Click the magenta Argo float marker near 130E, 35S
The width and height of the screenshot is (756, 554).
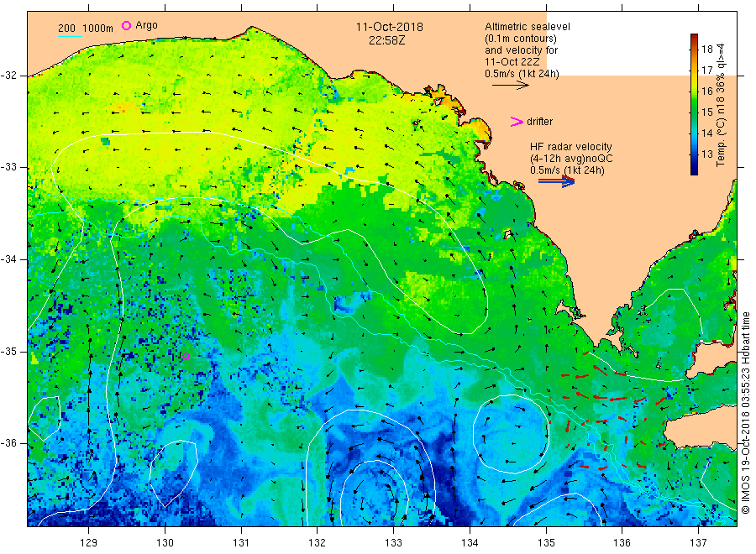tap(186, 357)
